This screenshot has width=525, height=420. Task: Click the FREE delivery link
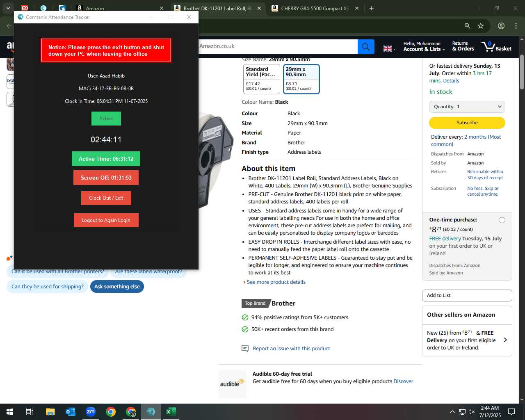[x=445, y=239]
